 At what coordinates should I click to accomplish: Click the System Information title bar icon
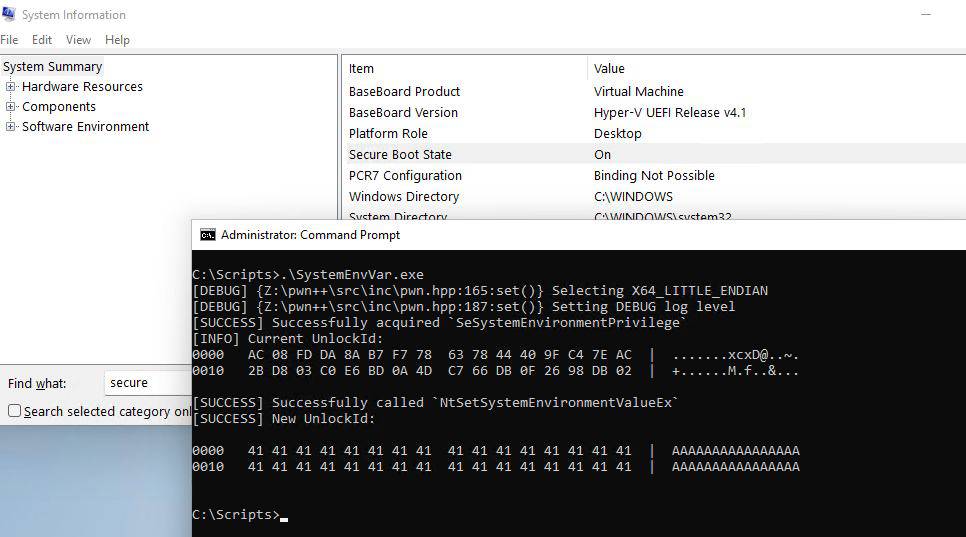pos(8,15)
